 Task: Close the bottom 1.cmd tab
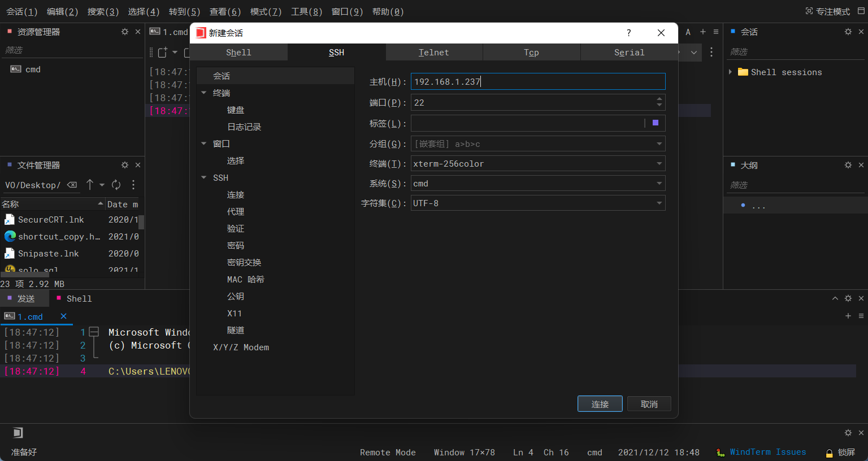pyautogui.click(x=63, y=316)
